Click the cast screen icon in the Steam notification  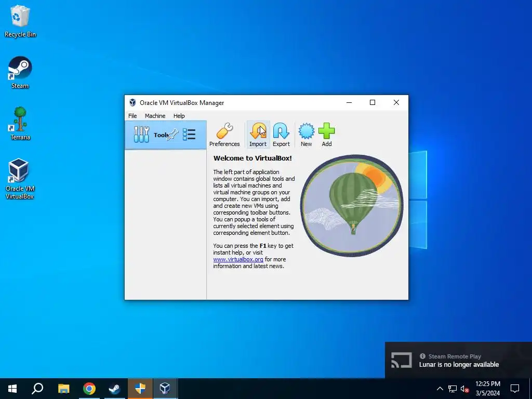pyautogui.click(x=402, y=360)
